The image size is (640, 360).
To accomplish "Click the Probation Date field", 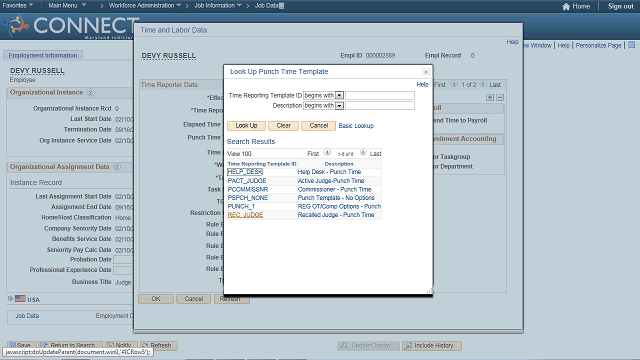I will [123, 260].
